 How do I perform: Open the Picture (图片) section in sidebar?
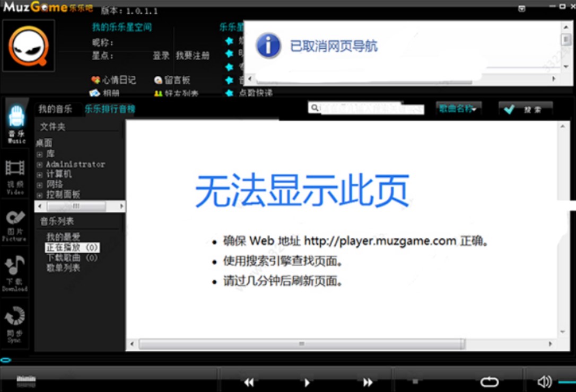tap(15, 225)
